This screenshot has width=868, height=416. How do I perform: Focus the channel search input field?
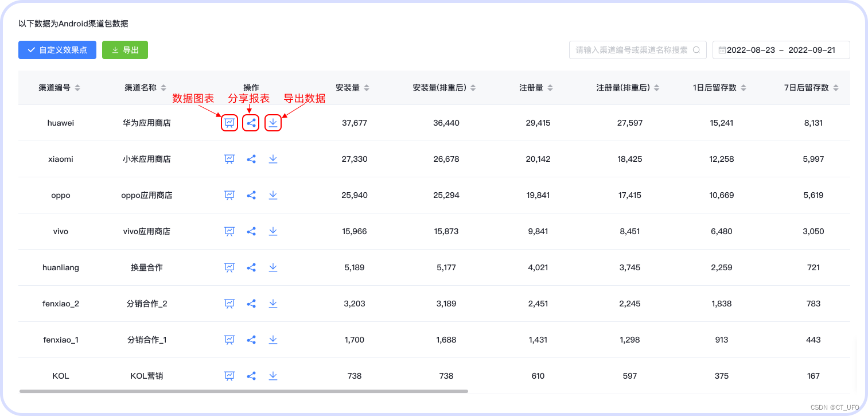[x=638, y=50]
